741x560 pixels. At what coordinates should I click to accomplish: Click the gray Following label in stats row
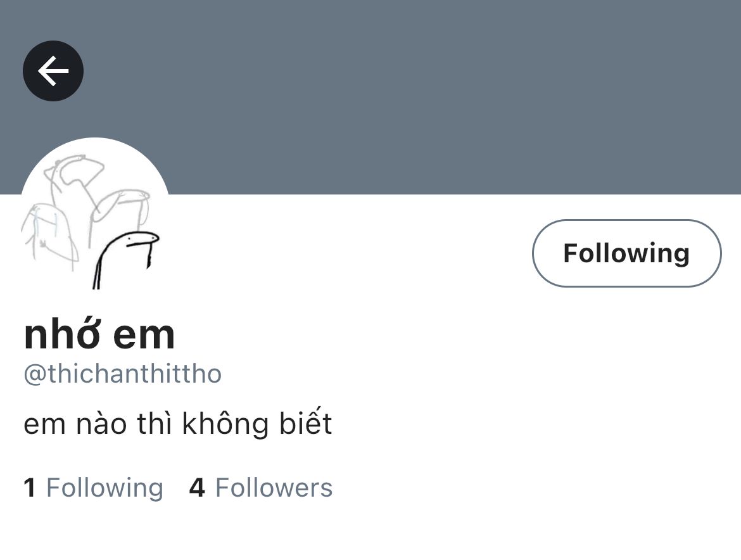click(105, 488)
